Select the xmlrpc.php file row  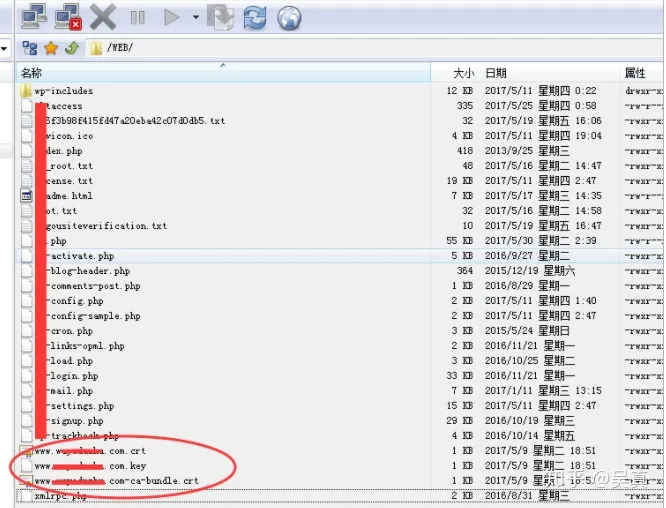[x=62, y=496]
